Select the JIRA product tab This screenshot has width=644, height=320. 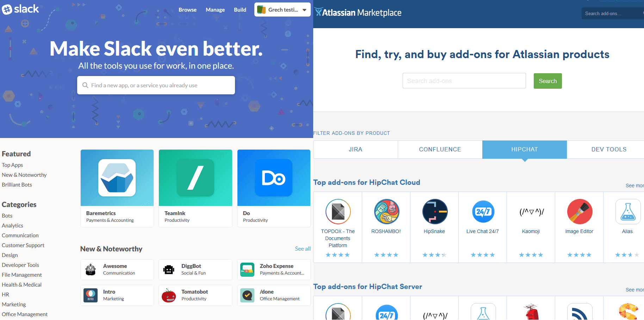click(355, 149)
